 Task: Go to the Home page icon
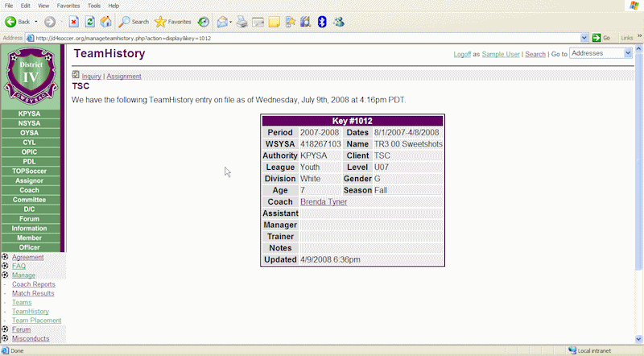point(105,22)
